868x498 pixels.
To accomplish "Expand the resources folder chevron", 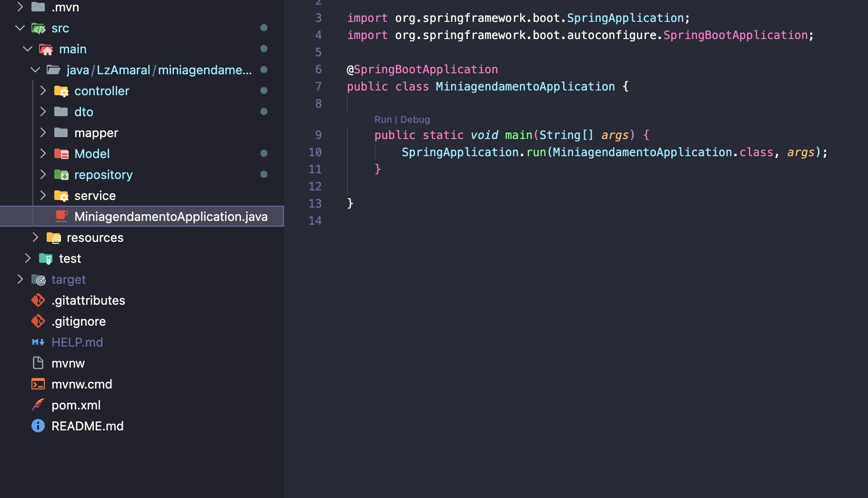I will [x=35, y=237].
